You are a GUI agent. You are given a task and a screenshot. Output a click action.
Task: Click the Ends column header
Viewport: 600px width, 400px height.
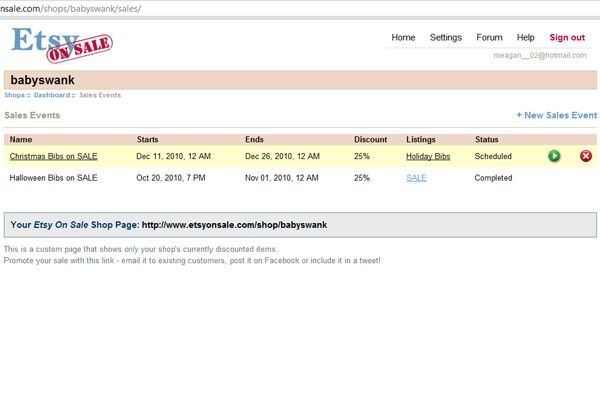[254, 139]
